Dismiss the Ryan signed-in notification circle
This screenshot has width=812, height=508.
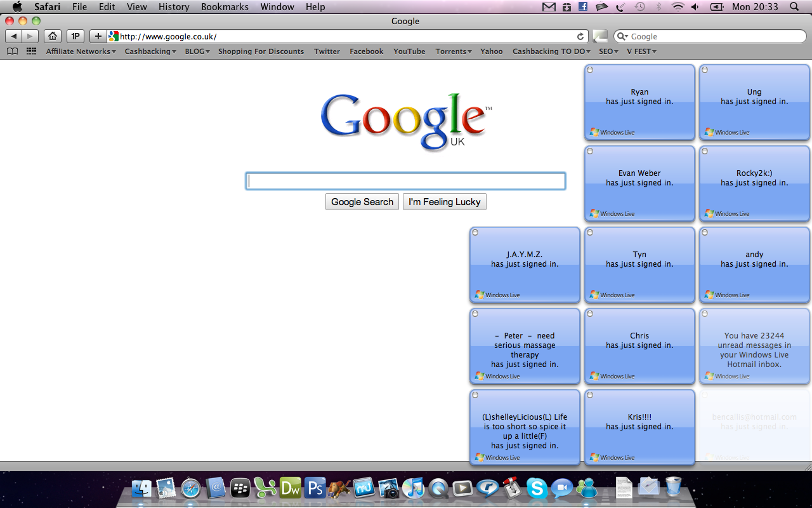[590, 70]
